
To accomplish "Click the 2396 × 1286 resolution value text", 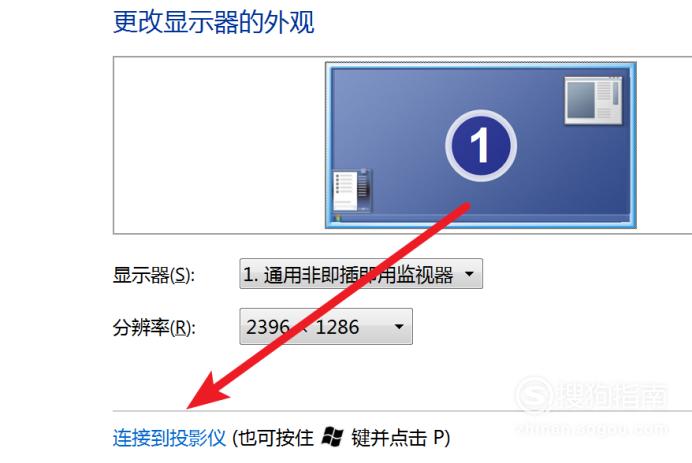I will 303,327.
